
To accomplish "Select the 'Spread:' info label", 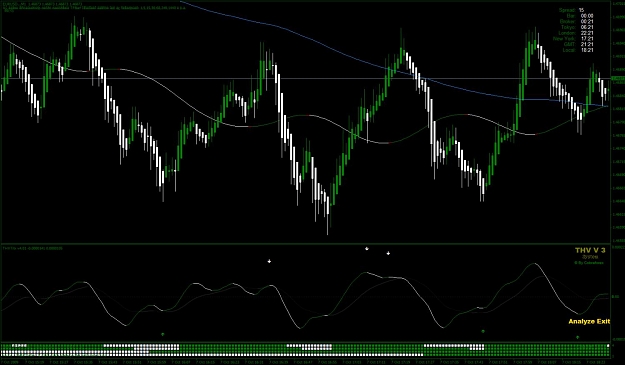I will 567,10.
